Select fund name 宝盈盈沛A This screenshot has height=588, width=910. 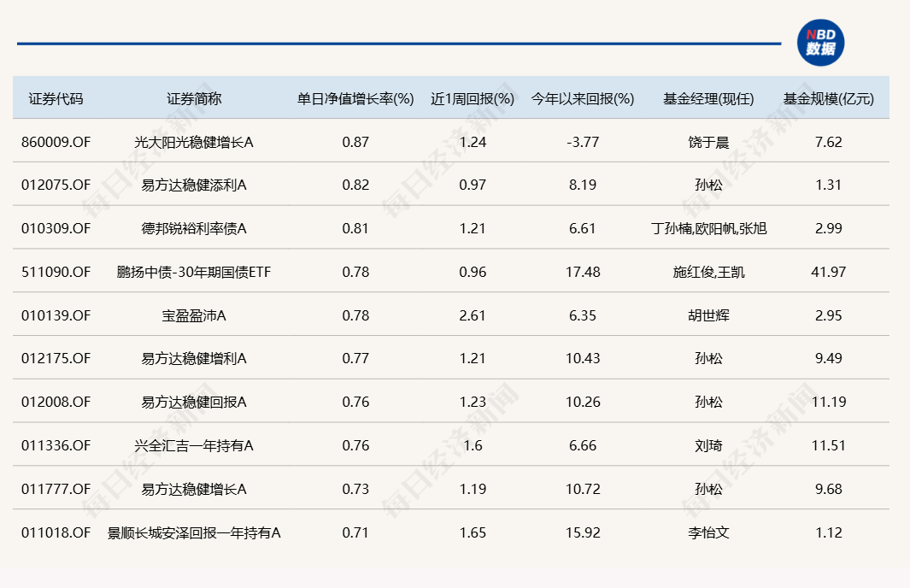tap(194, 315)
